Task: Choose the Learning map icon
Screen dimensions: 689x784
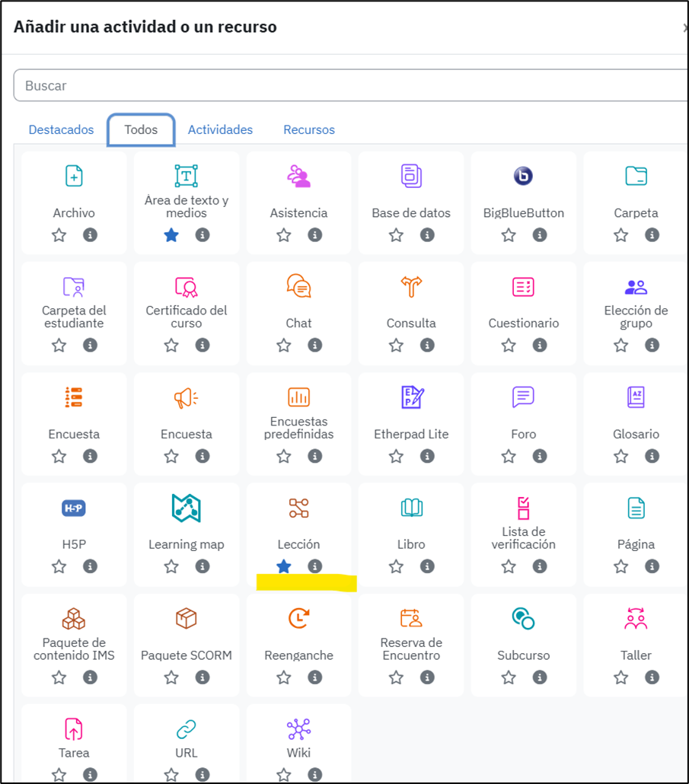Action: [x=186, y=508]
